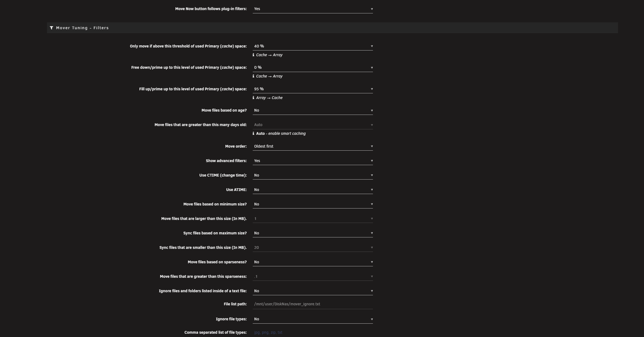
Task: Open 'Ignore files and folders listed' dropdown
Action: [x=313, y=291]
